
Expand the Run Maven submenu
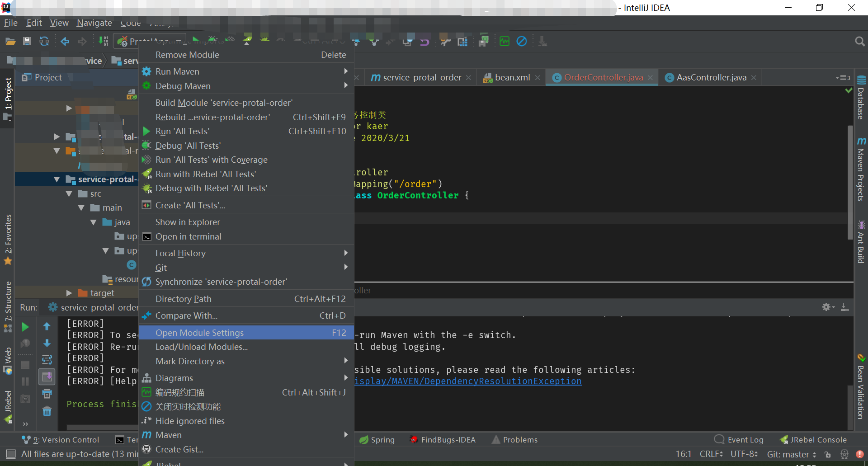click(x=246, y=71)
